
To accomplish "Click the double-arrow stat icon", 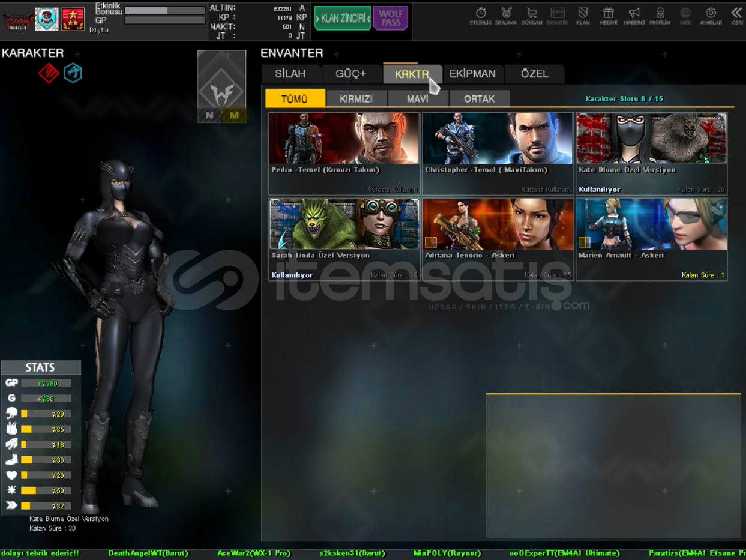I will pyautogui.click(x=11, y=505).
